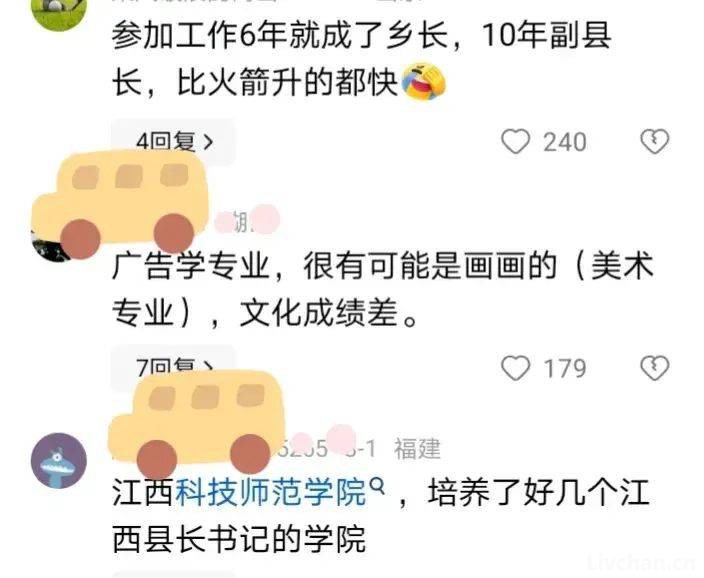Viewport: 704px width, 578px height.
Task: Tap the 179 like count
Action: [565, 369]
